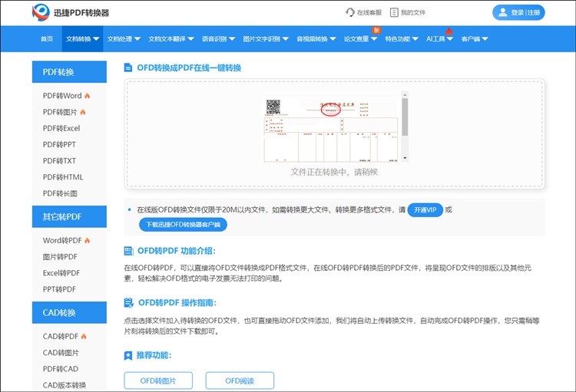
Task: Go to the 首页 tab
Action: [47, 39]
